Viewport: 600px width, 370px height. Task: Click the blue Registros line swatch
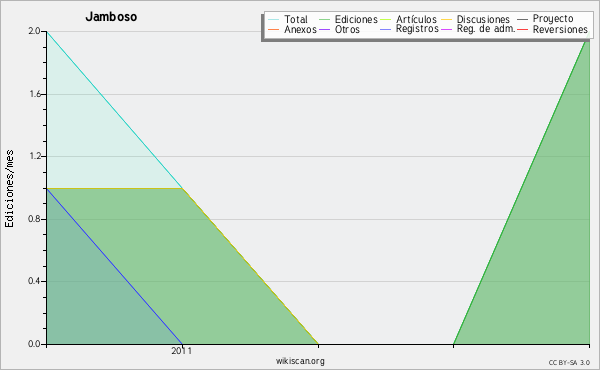tap(385, 29)
